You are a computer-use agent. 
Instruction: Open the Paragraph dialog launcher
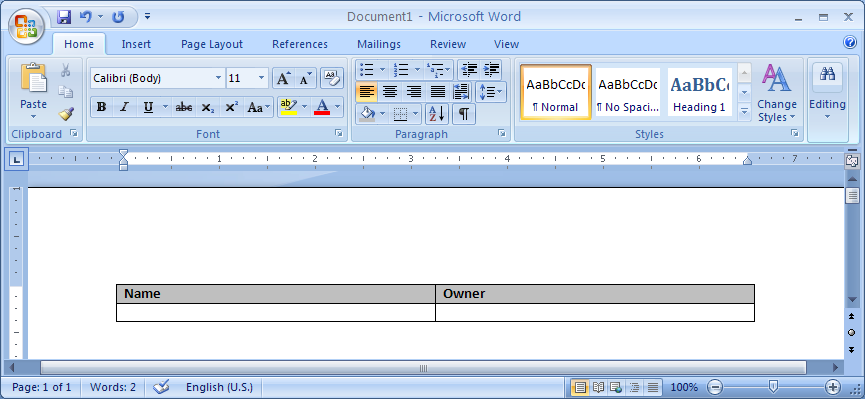click(x=501, y=134)
